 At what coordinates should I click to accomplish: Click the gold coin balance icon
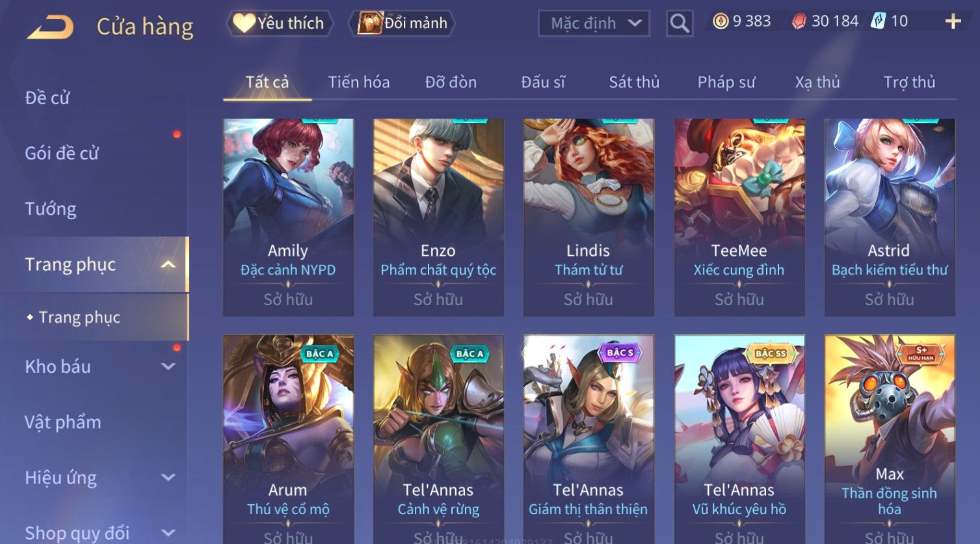pos(721,21)
